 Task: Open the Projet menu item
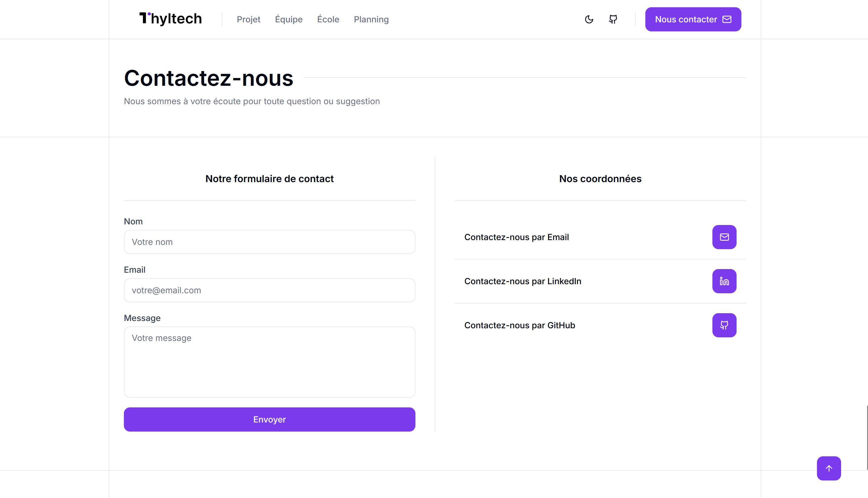248,20
